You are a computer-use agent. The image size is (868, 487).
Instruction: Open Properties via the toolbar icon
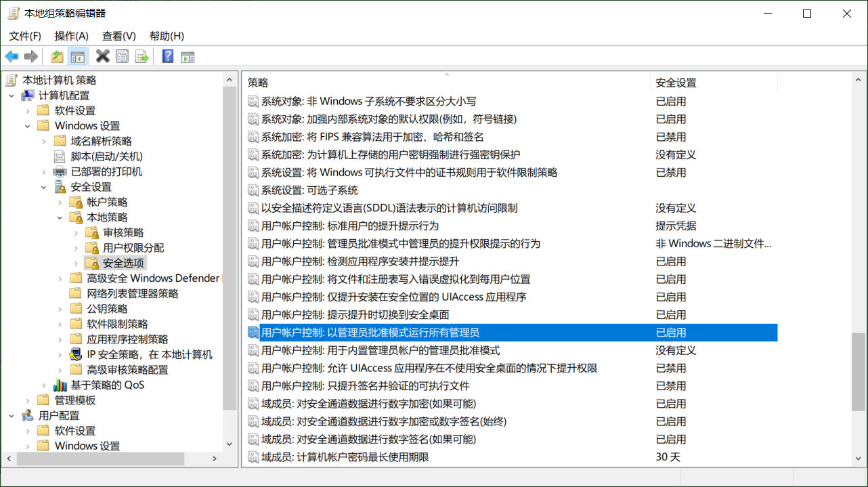click(x=123, y=56)
